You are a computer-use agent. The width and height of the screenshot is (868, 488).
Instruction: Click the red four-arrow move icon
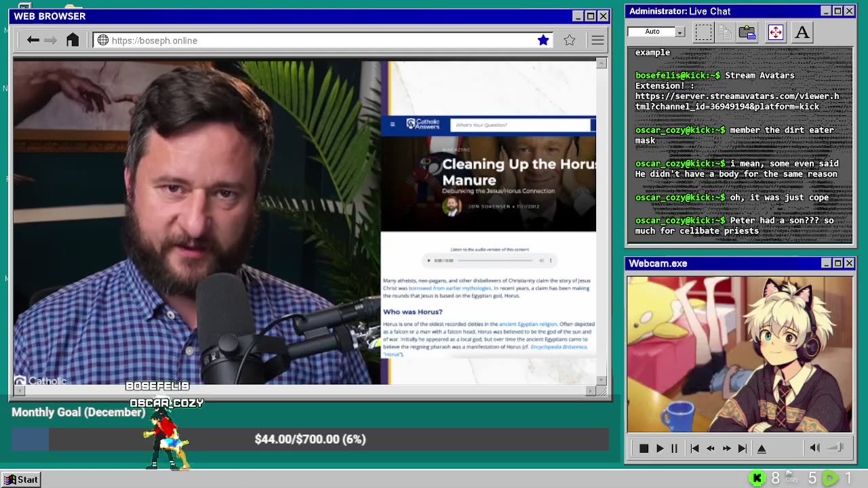(x=776, y=32)
